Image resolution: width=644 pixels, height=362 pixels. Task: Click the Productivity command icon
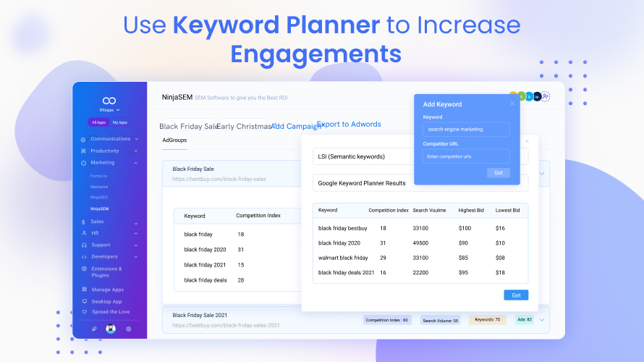coord(83,151)
